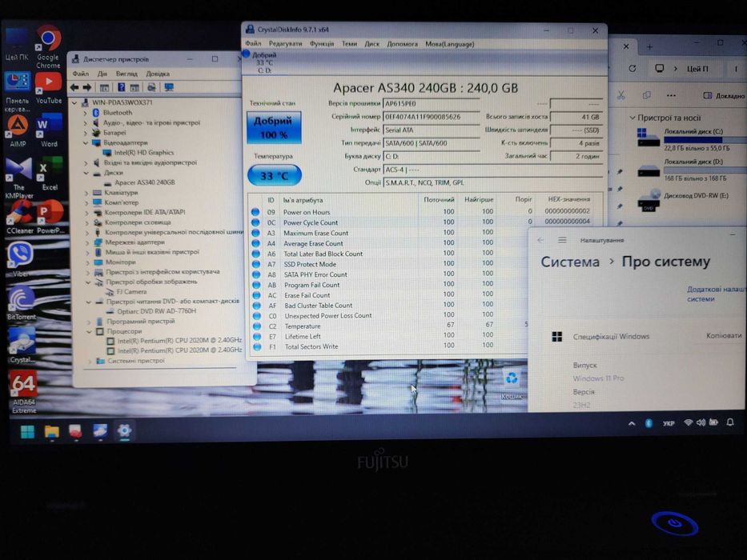The height and width of the screenshot is (560, 747).
Task: Open Додаткові налаштування системи link
Action: click(716, 294)
